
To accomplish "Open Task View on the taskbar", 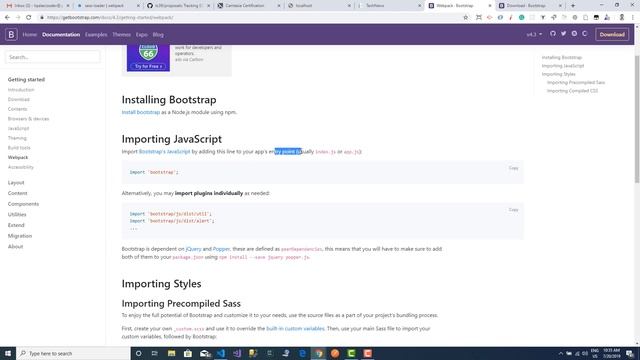I will 155,353.
